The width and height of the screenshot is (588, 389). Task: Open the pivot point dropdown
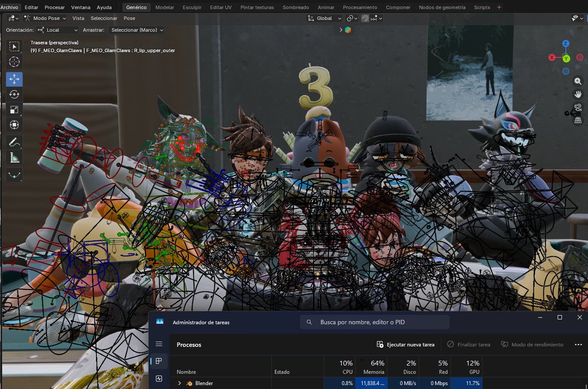(x=352, y=18)
